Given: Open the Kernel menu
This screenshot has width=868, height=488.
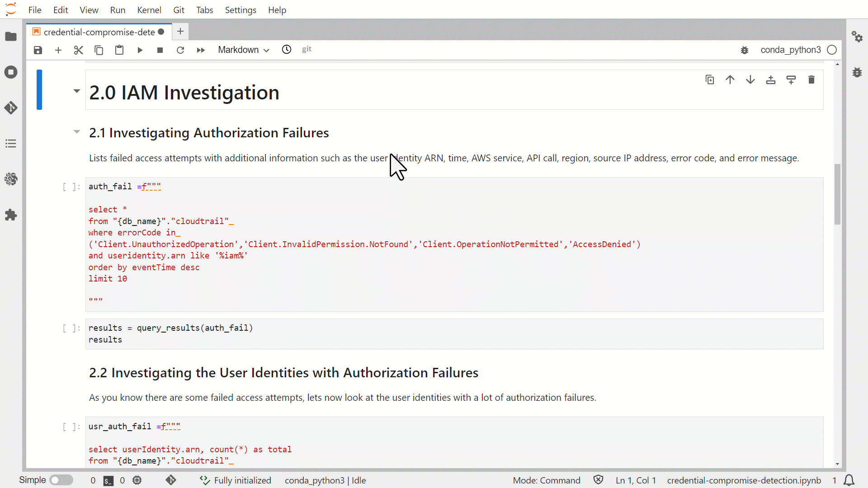Looking at the screenshot, I should (149, 9).
